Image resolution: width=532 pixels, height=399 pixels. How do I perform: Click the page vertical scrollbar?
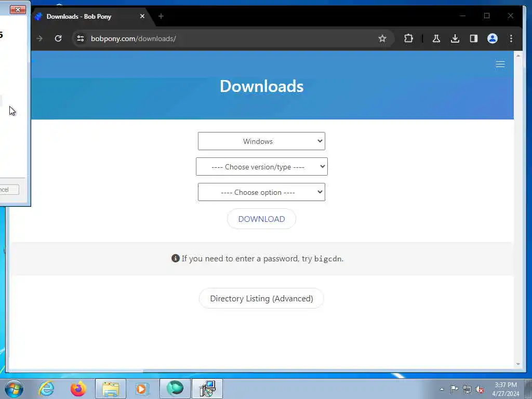pyautogui.click(x=518, y=210)
